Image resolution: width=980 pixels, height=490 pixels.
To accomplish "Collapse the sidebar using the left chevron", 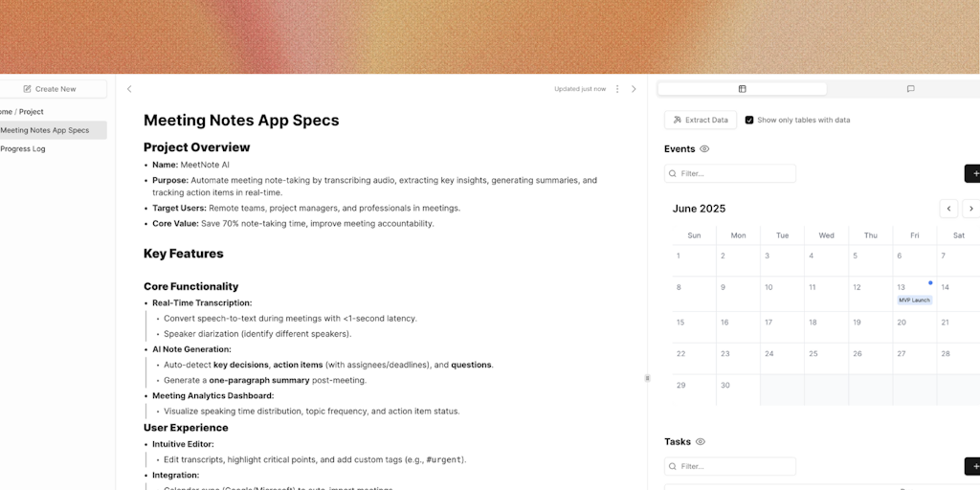I will tap(129, 89).
